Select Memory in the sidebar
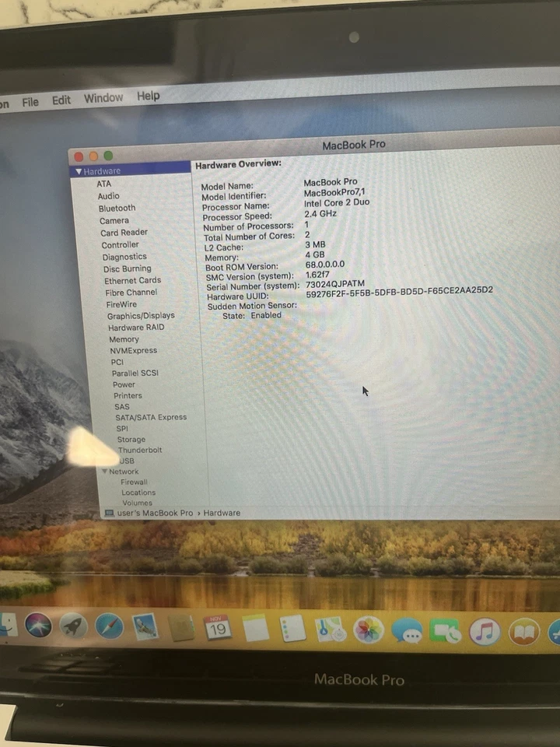560x747 pixels. [124, 339]
